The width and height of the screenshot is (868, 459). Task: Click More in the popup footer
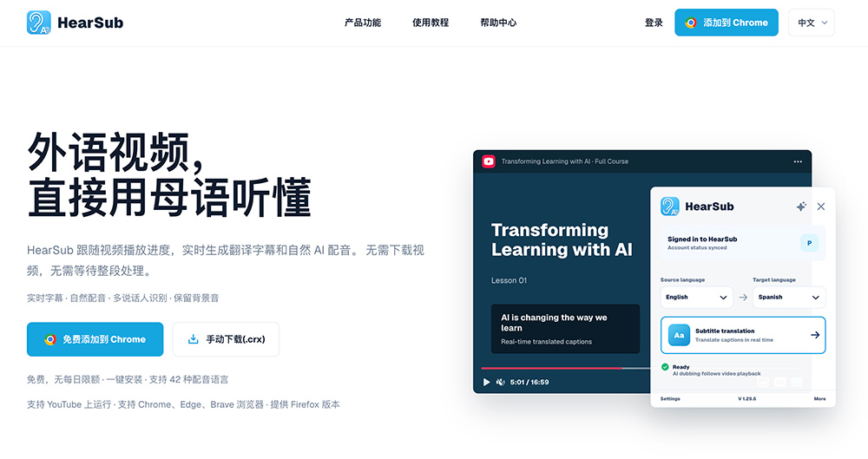820,398
